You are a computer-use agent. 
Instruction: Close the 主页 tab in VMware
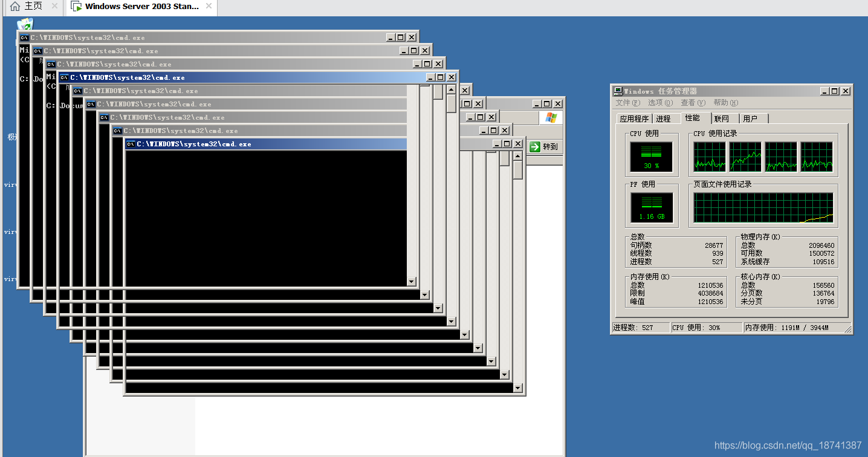click(x=54, y=6)
